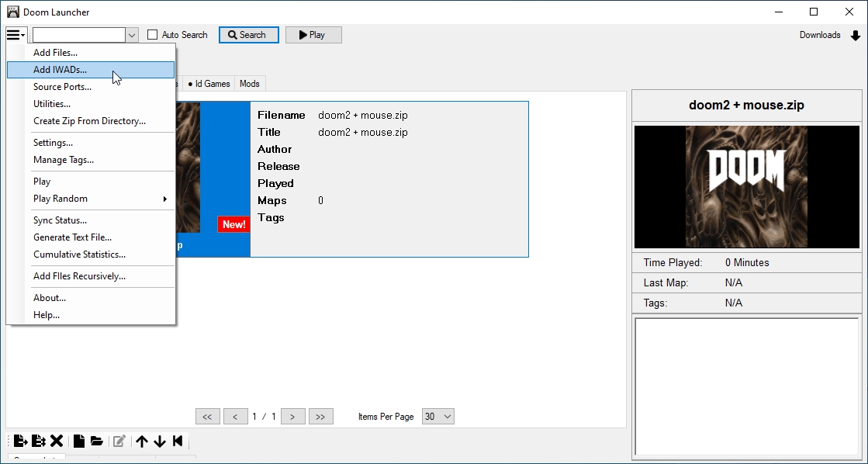Switch to the Id Games tab
The width and height of the screenshot is (868, 464).
coord(209,84)
